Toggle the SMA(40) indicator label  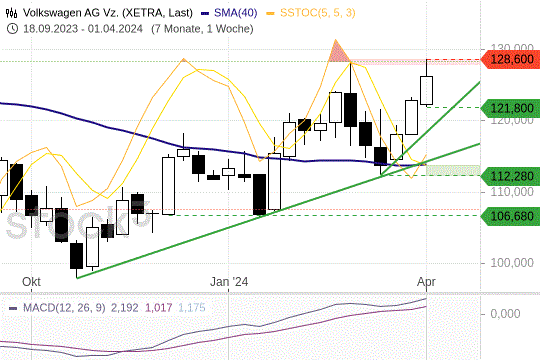[236, 13]
